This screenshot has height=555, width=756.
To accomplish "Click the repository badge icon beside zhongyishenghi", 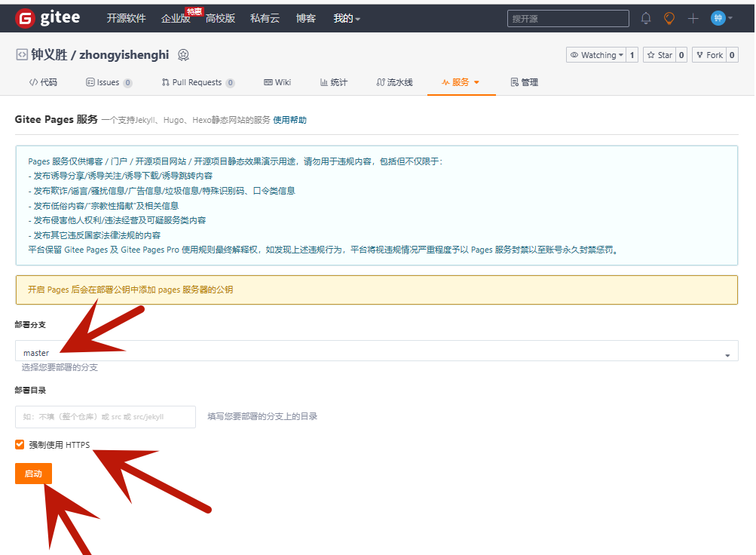I will point(183,55).
